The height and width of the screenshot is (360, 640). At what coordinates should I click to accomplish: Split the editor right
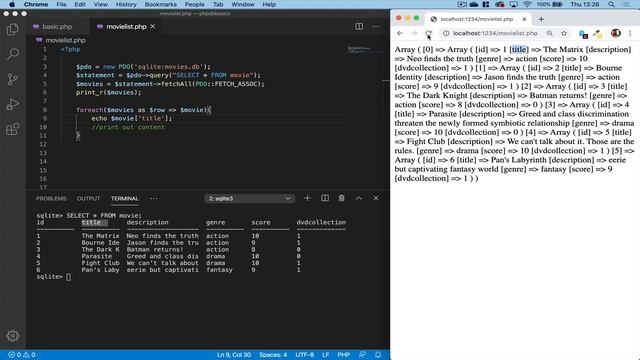[x=359, y=27]
